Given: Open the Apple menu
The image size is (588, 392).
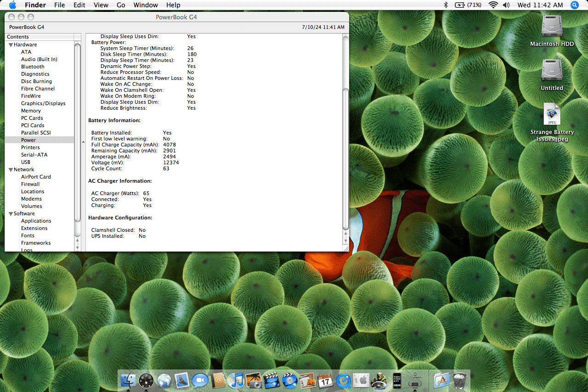Looking at the screenshot, I should (x=12, y=5).
